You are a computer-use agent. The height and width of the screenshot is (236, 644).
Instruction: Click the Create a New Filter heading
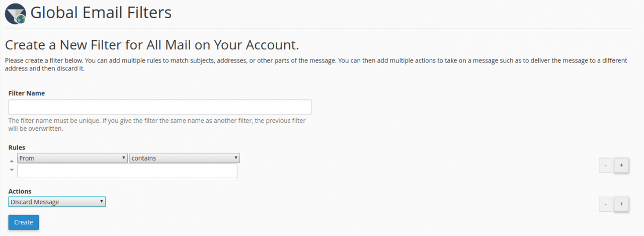point(152,45)
